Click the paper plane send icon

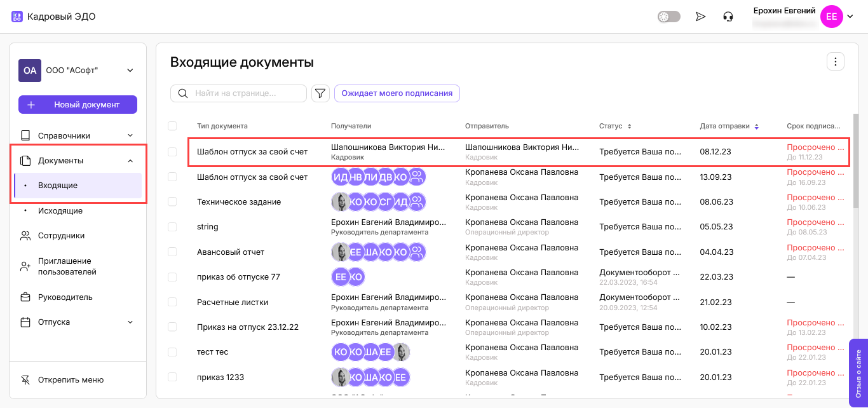click(701, 17)
